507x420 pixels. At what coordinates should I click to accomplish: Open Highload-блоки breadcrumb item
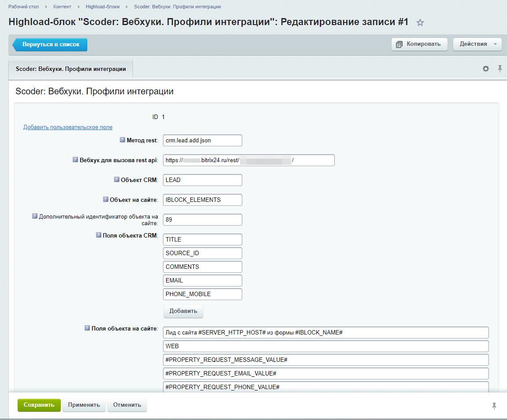[103, 7]
